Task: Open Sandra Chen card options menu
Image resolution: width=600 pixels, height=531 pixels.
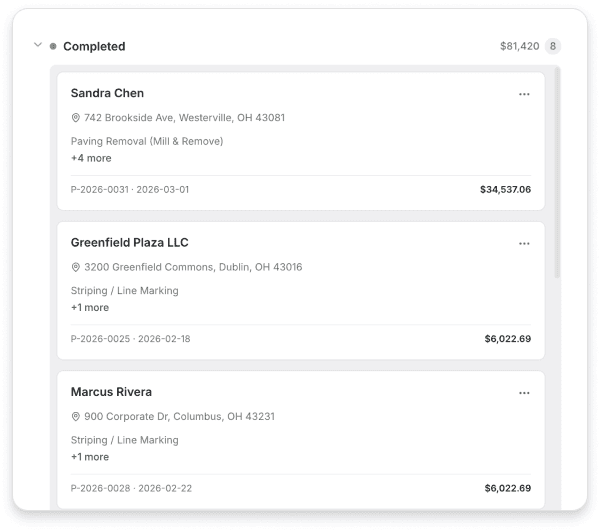Action: coord(524,94)
